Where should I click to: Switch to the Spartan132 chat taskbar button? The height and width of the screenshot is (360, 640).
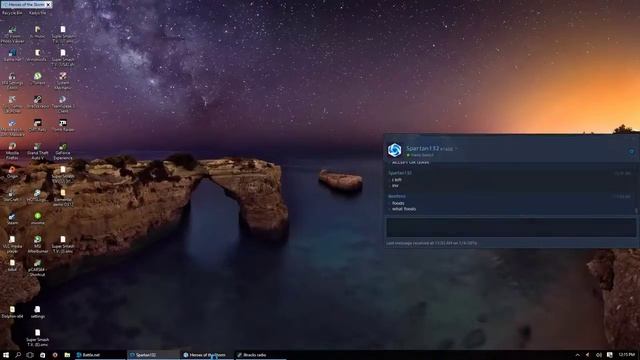pos(153,355)
